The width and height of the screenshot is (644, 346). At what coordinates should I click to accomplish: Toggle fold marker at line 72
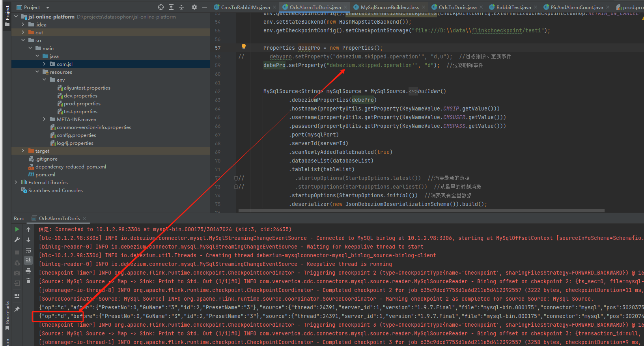point(236,178)
